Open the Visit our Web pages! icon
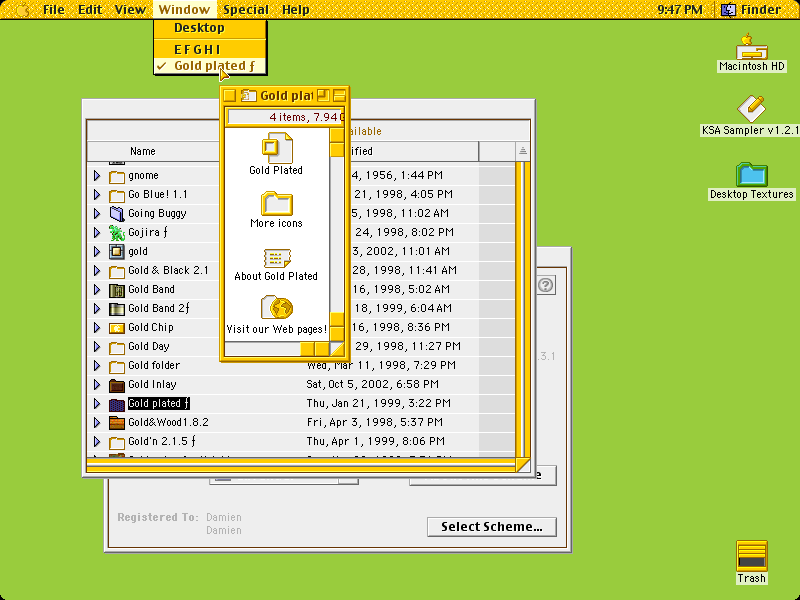 tap(277, 307)
